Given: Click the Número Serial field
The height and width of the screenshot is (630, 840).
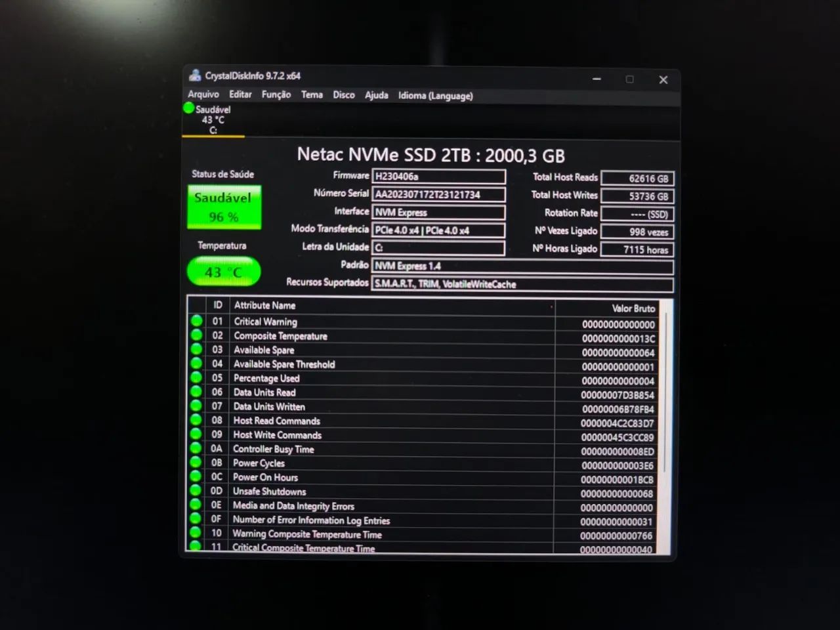Looking at the screenshot, I should [438, 195].
